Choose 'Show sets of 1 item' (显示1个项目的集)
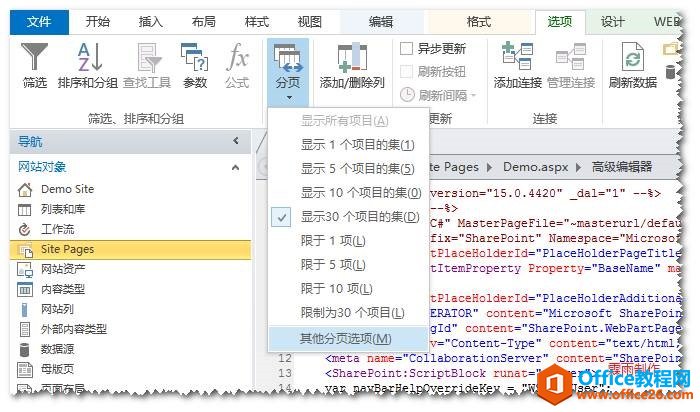 tap(347, 145)
